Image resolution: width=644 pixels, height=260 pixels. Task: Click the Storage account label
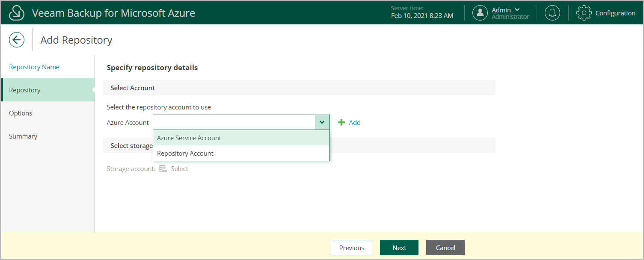click(x=131, y=169)
